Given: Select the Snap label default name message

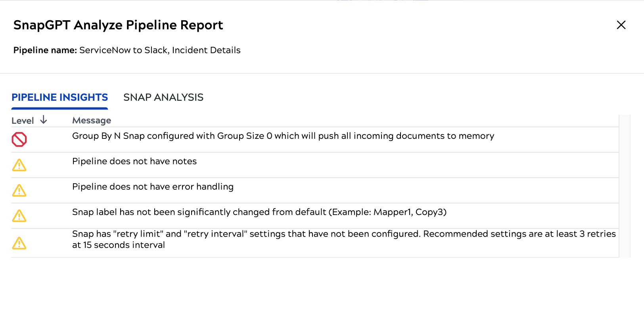Looking at the screenshot, I should click(259, 212).
